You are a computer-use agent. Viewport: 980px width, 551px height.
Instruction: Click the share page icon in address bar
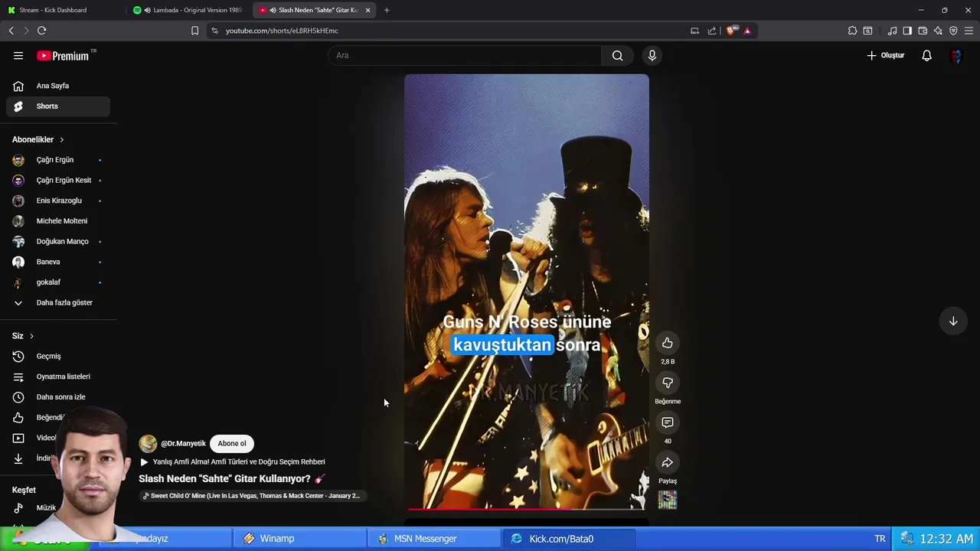tap(712, 31)
